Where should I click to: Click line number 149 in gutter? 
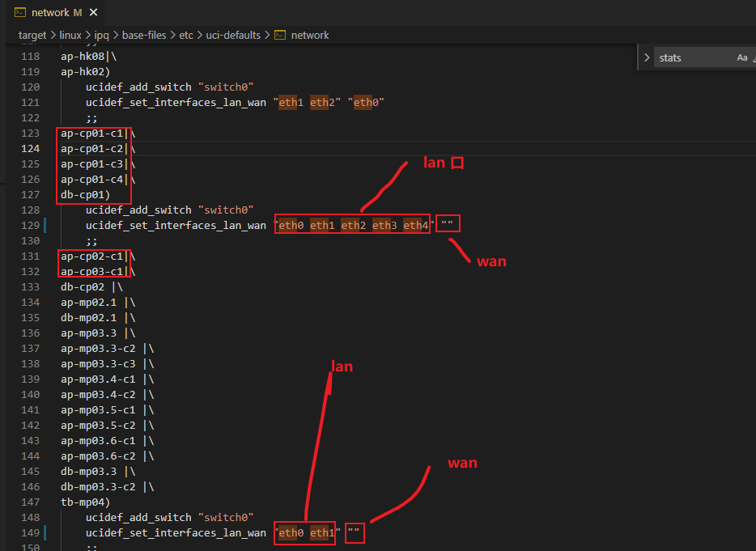coord(31,532)
